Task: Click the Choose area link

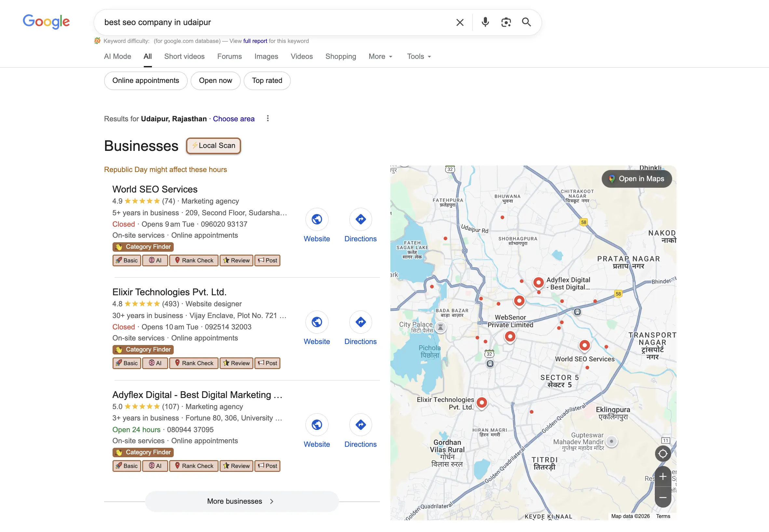Action: 234,119
